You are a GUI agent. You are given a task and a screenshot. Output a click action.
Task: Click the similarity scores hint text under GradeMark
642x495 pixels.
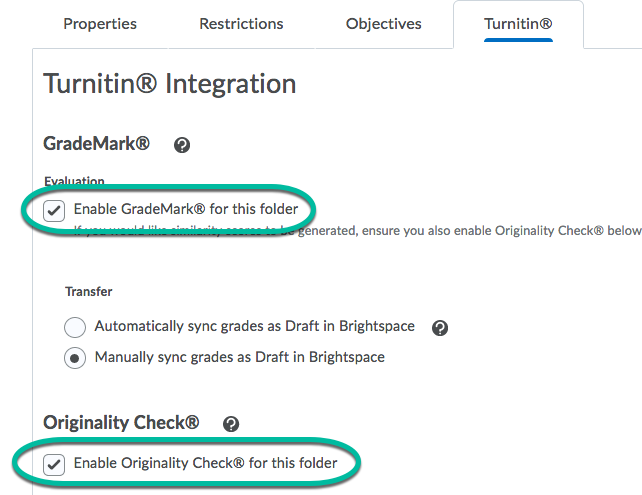pos(357,231)
